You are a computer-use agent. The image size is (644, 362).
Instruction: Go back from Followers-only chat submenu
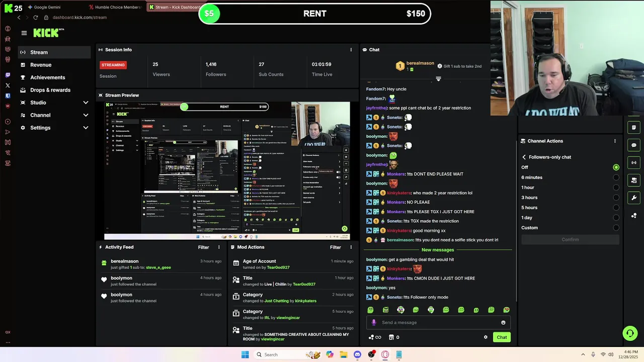point(524,157)
